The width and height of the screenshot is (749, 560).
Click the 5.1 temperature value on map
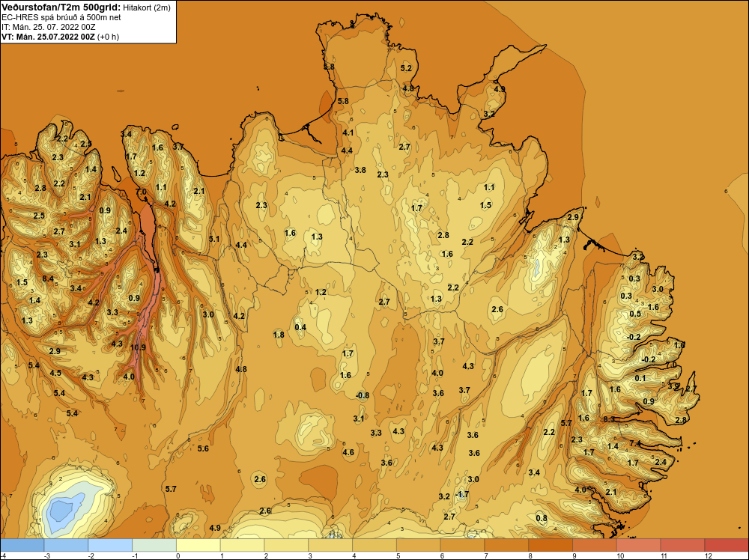tap(214, 239)
